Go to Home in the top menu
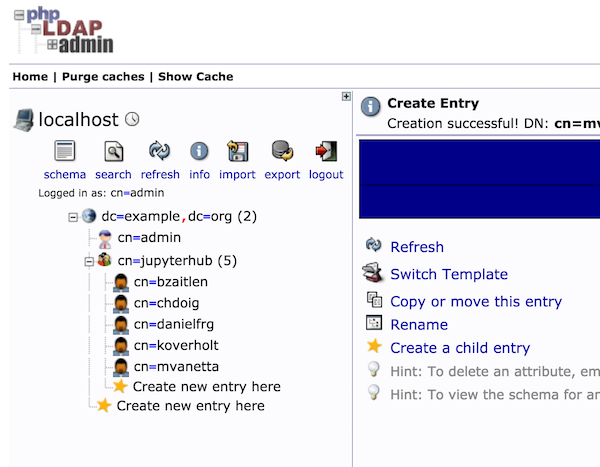Image resolution: width=600 pixels, height=467 pixels. tap(30, 77)
